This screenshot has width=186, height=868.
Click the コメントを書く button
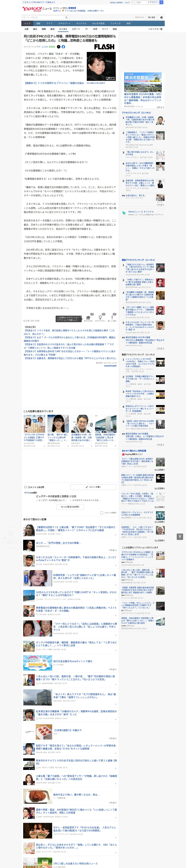(93, 487)
